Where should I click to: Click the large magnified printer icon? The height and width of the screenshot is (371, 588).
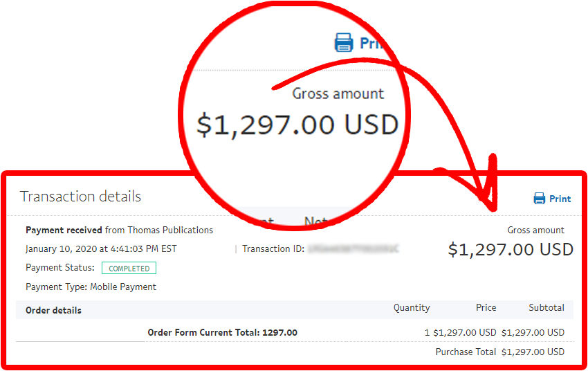(x=344, y=42)
